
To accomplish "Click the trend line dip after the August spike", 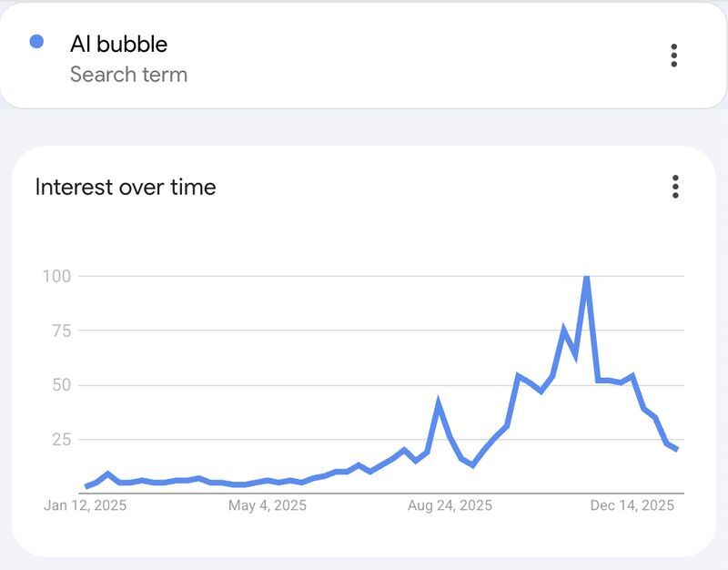I will (x=472, y=464).
